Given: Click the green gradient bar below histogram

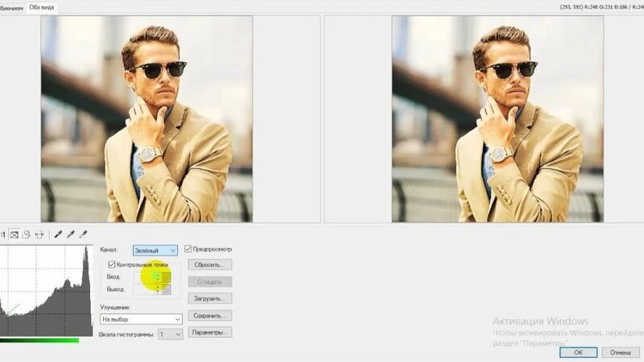Looking at the screenshot, I should (39, 340).
